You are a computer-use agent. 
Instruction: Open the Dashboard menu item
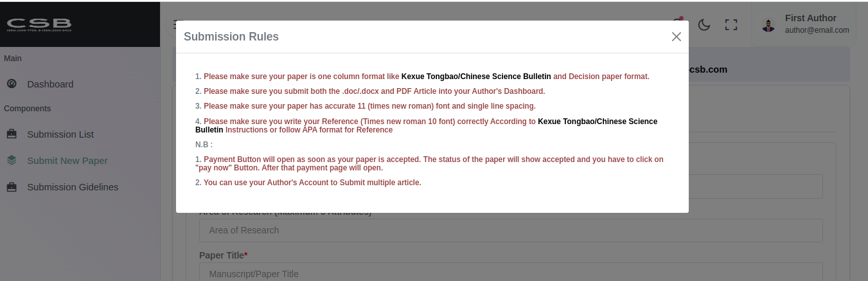(50, 84)
